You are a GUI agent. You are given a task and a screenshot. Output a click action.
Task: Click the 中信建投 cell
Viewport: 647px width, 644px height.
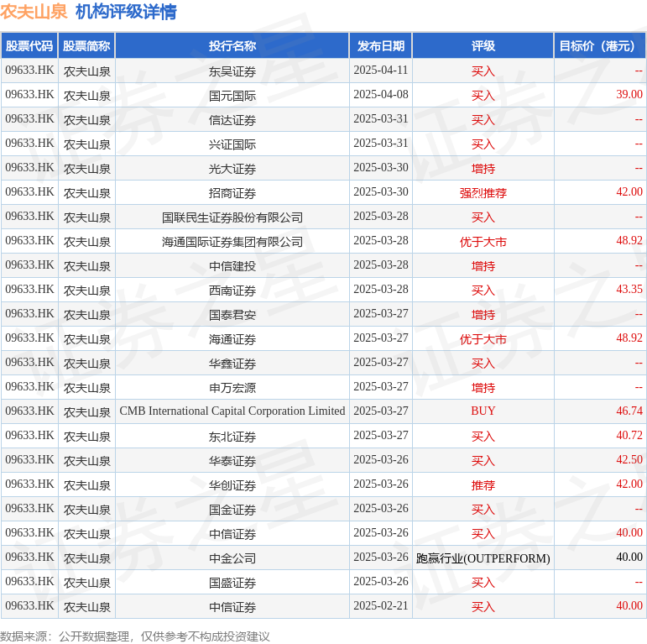[232, 266]
